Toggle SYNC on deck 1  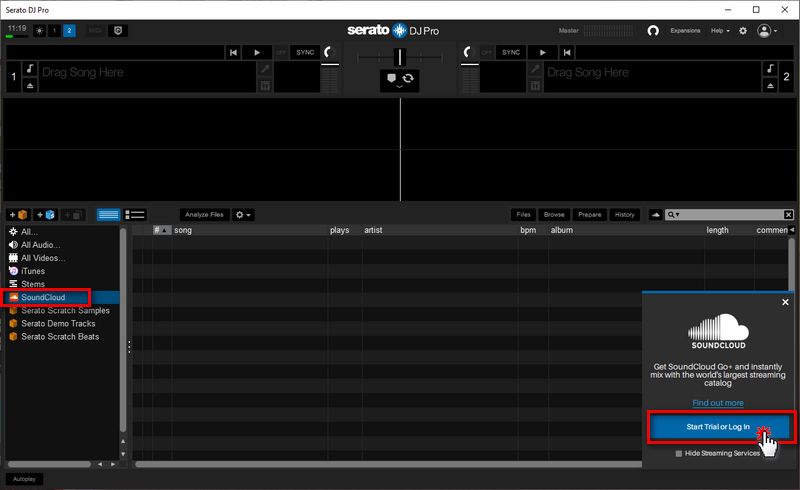coord(305,52)
